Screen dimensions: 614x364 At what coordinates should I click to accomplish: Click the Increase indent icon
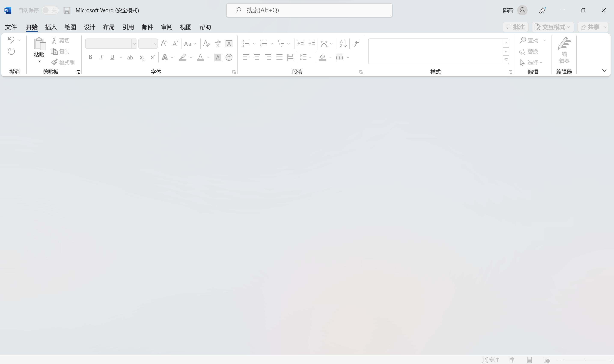311,44
